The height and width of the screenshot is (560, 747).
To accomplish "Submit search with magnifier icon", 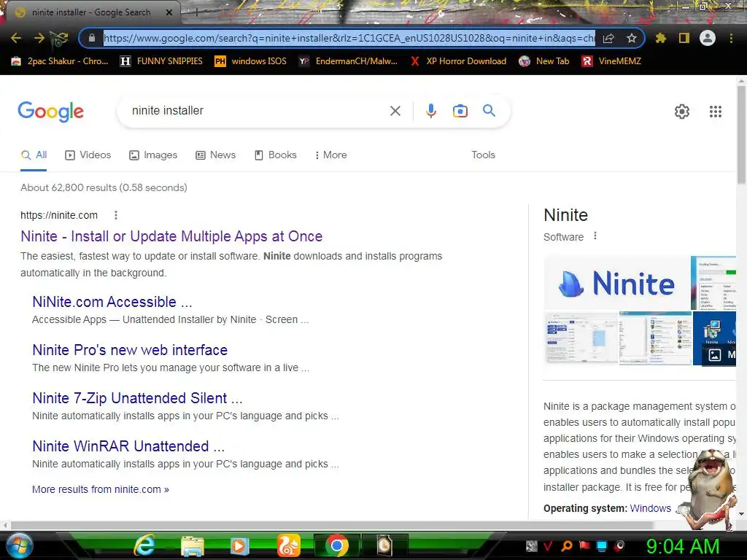I will click(489, 111).
